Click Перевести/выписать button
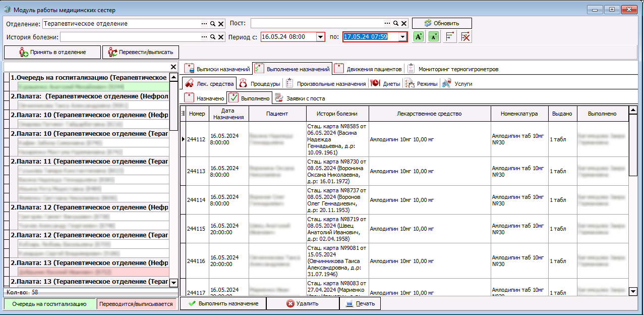The image size is (644, 315). click(x=140, y=52)
